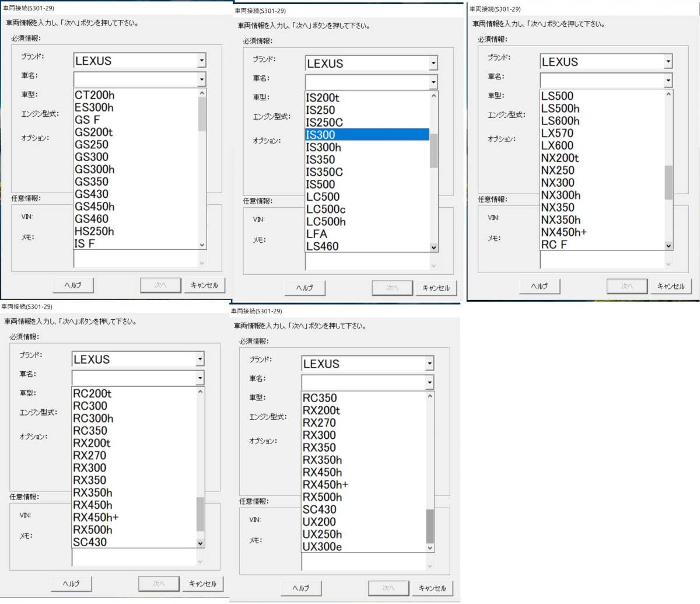This screenshot has width=700, height=604.
Task: Click scroll-down arrow of list ending with IS F
Action: [x=202, y=245]
